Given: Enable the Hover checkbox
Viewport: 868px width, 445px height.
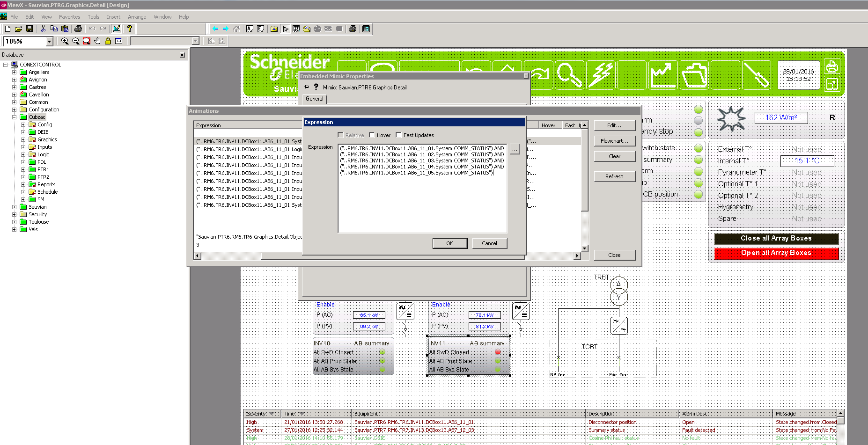Looking at the screenshot, I should click(372, 135).
